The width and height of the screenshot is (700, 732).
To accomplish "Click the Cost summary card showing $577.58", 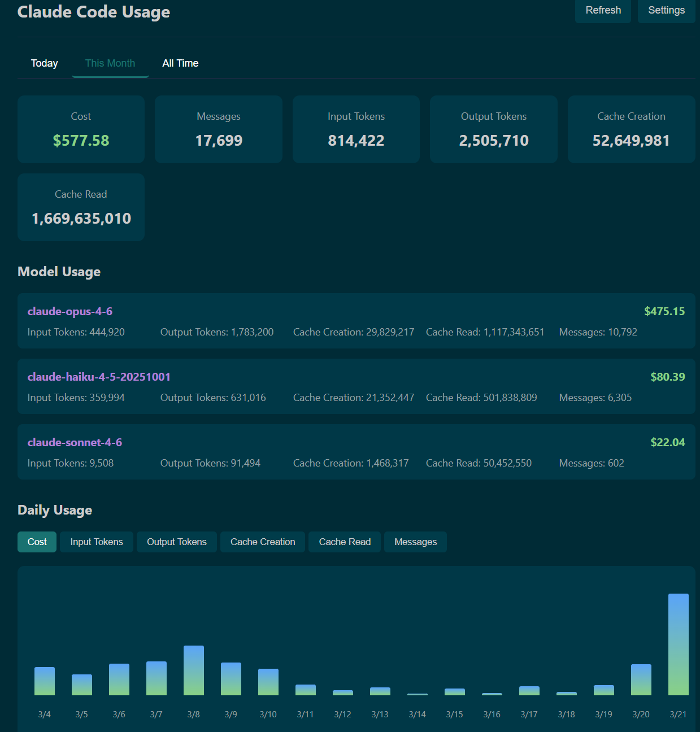I will click(81, 129).
